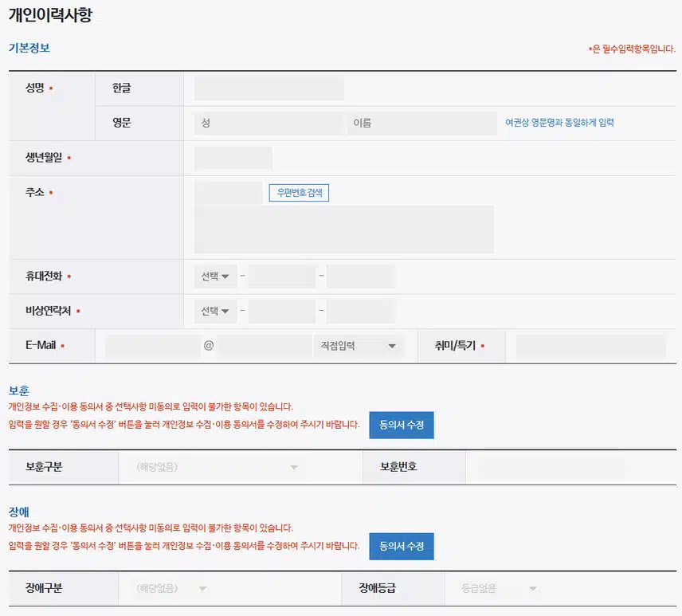Viewport: 682px width, 616px height.
Task: Click 동의서 수정 button in 장애 section
Action: (402, 547)
